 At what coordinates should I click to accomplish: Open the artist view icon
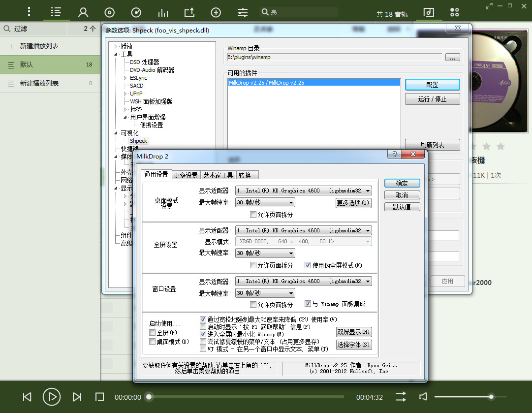tap(83, 12)
